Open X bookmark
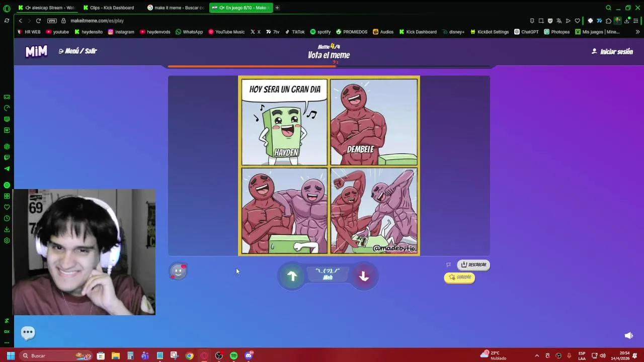 click(x=256, y=32)
